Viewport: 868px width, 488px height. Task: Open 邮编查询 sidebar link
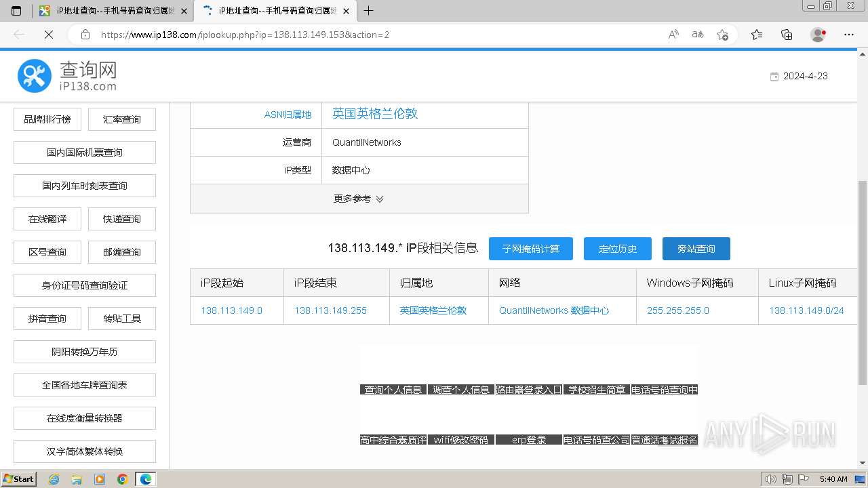point(122,252)
